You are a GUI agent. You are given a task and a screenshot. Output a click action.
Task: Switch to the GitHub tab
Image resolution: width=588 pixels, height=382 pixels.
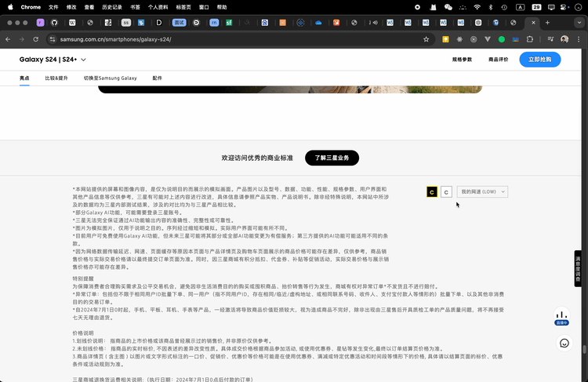(x=54, y=23)
